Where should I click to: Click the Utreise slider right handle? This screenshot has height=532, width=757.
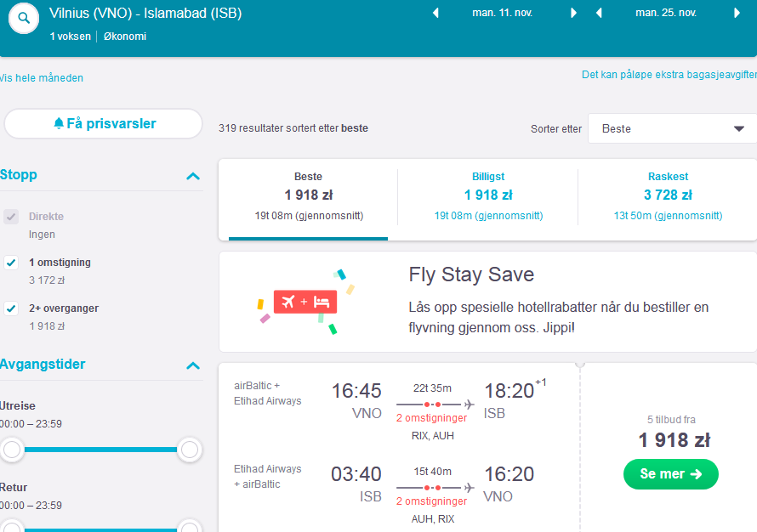[x=189, y=450]
